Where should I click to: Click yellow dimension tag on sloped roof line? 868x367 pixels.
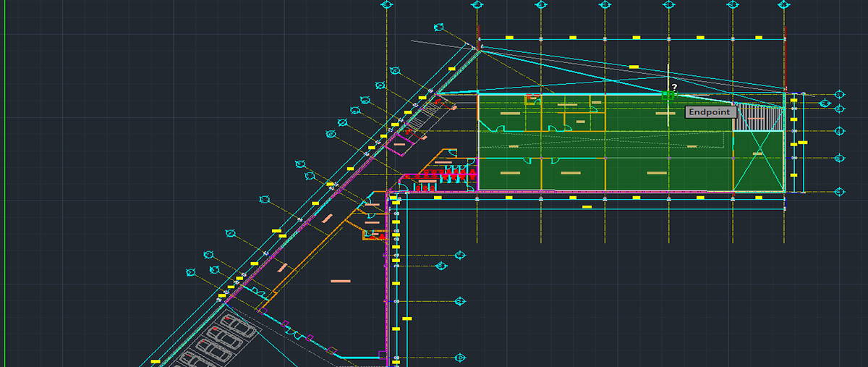pos(634,67)
